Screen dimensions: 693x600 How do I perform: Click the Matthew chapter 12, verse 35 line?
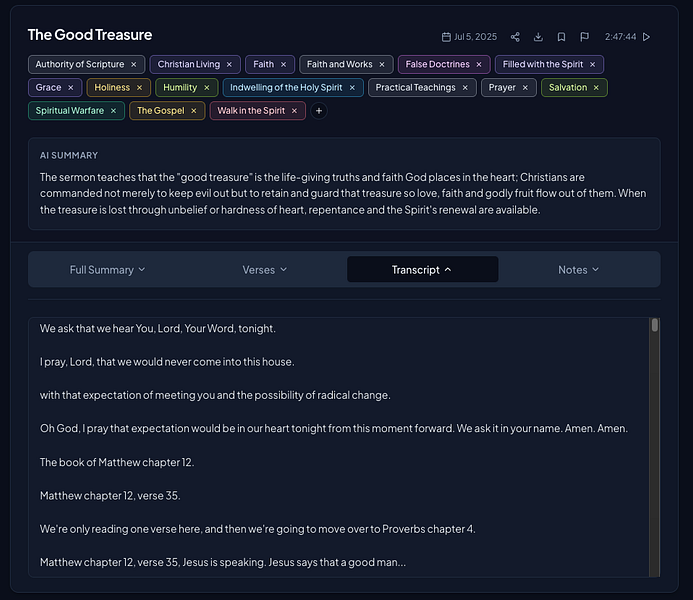110,496
